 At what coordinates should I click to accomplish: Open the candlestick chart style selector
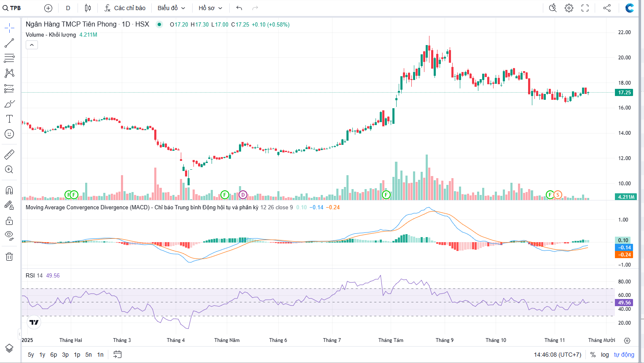coord(88,8)
